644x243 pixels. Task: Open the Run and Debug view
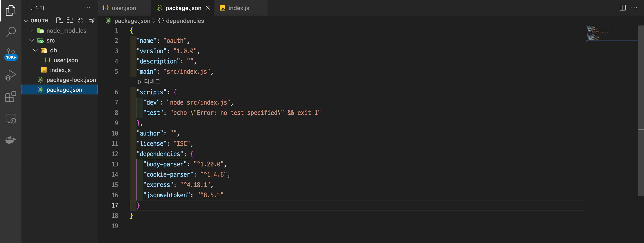11,75
